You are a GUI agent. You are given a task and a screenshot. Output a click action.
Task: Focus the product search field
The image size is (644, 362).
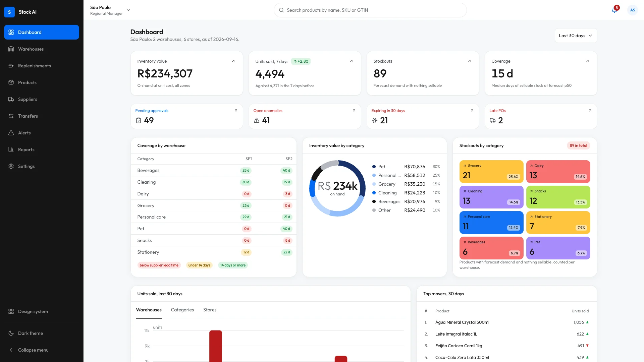point(370,10)
